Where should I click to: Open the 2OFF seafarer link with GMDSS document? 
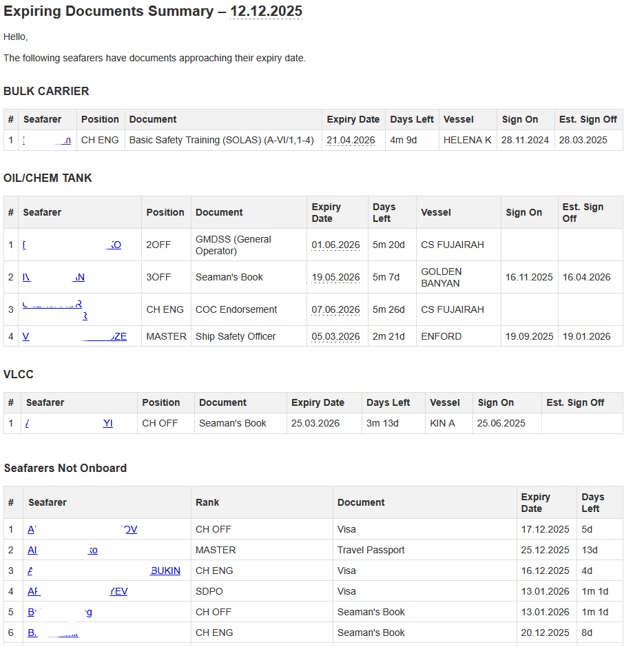pos(72,245)
